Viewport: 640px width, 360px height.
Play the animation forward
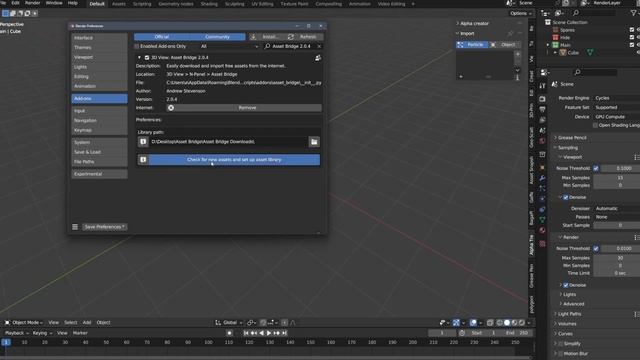point(269,333)
